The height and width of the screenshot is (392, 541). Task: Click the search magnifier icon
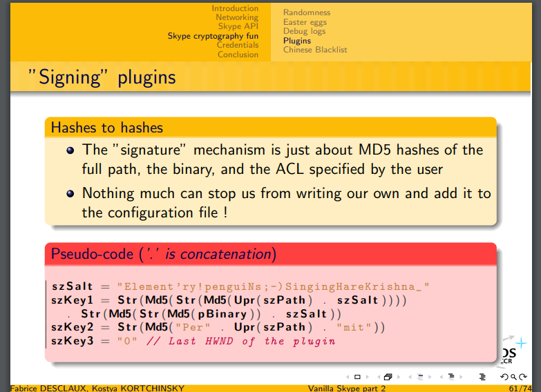(514, 377)
